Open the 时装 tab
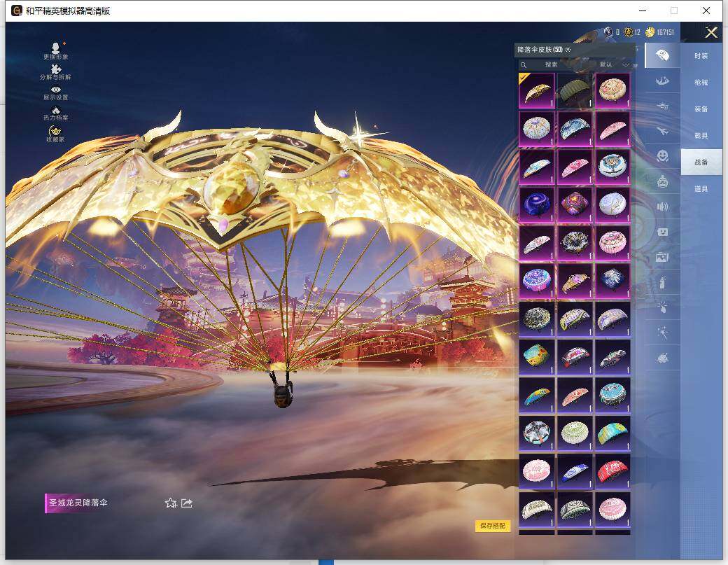 pos(701,56)
